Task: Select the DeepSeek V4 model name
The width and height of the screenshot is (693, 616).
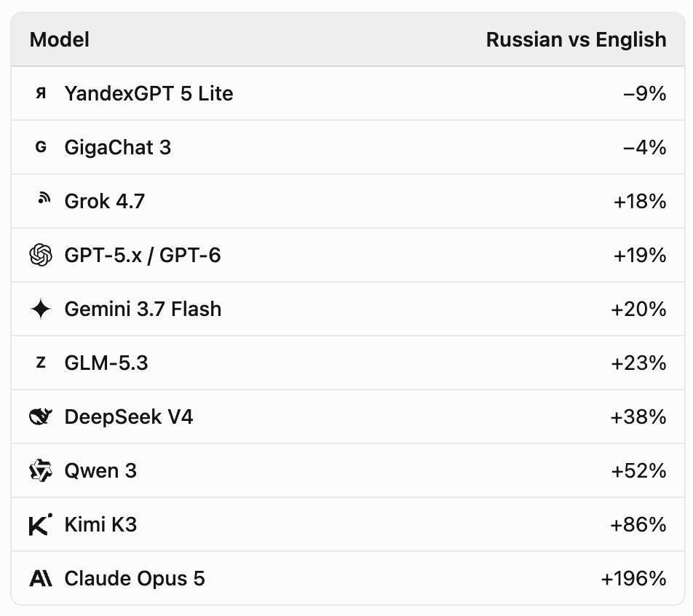Action: [129, 416]
